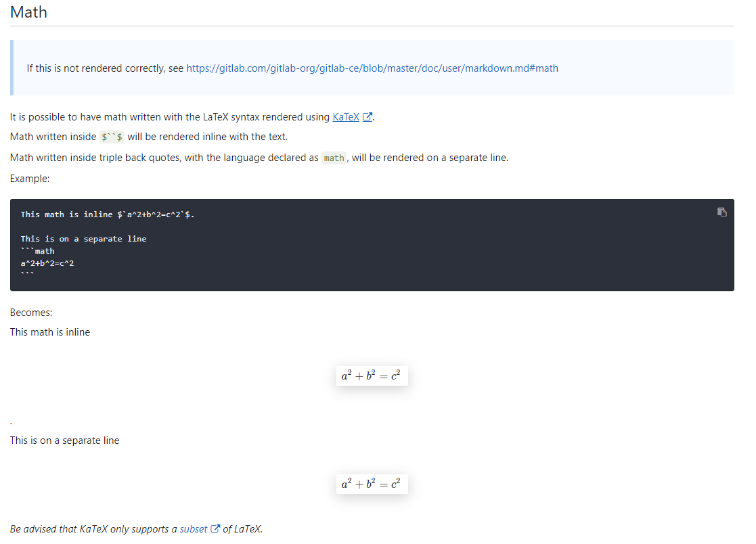Click the "a^2+b^2=c^2" source line in code block
The width and height of the screenshot is (756, 544).
pyautogui.click(x=47, y=263)
